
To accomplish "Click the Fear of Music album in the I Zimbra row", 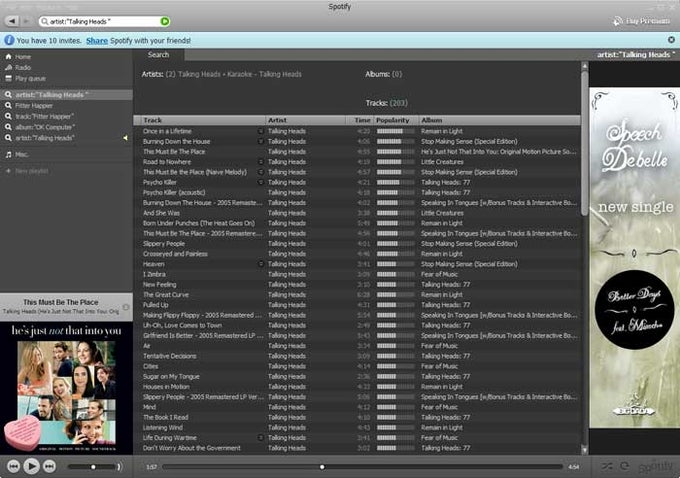I will coord(439,274).
